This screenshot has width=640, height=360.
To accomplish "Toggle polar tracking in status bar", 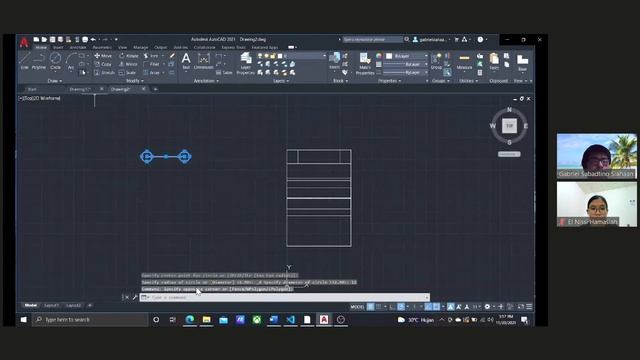I will (x=401, y=307).
